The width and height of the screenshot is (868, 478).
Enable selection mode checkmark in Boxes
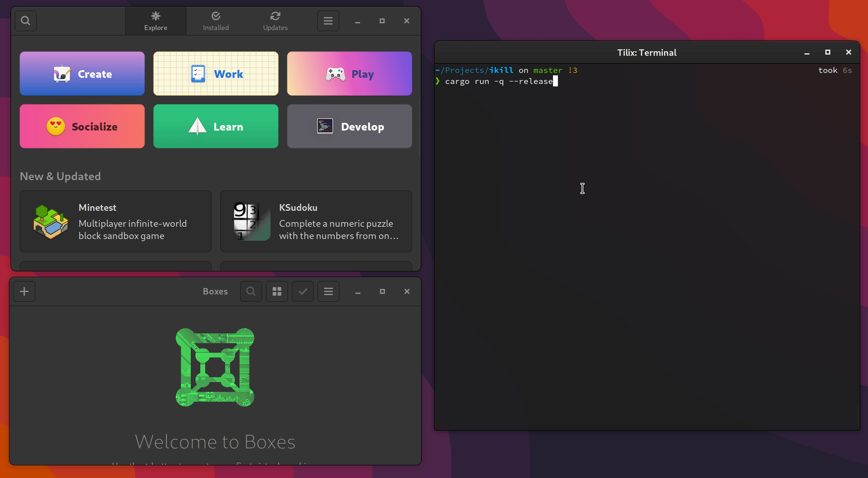pyautogui.click(x=303, y=291)
